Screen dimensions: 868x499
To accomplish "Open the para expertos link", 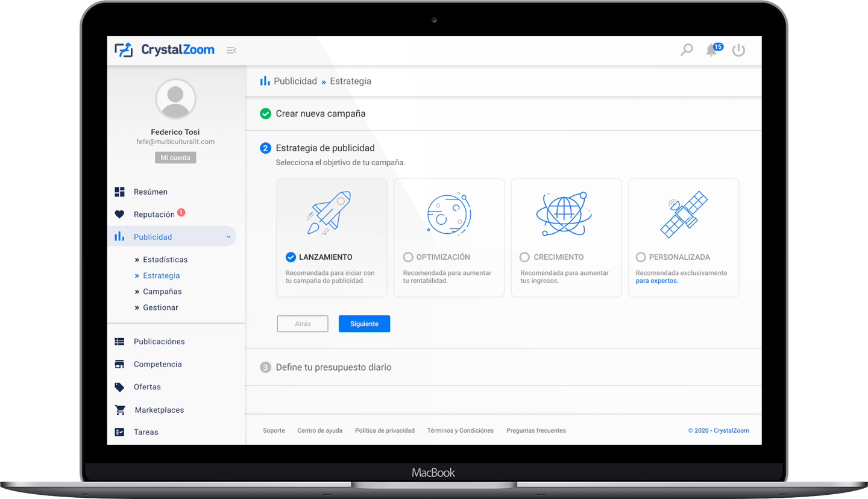I will [x=656, y=281].
